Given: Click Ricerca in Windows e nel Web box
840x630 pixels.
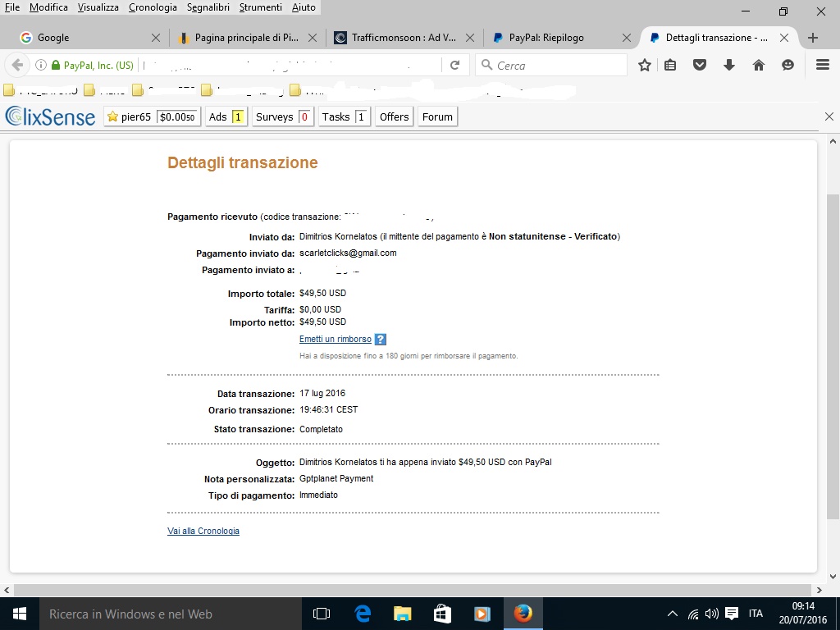Looking at the screenshot, I should point(171,614).
